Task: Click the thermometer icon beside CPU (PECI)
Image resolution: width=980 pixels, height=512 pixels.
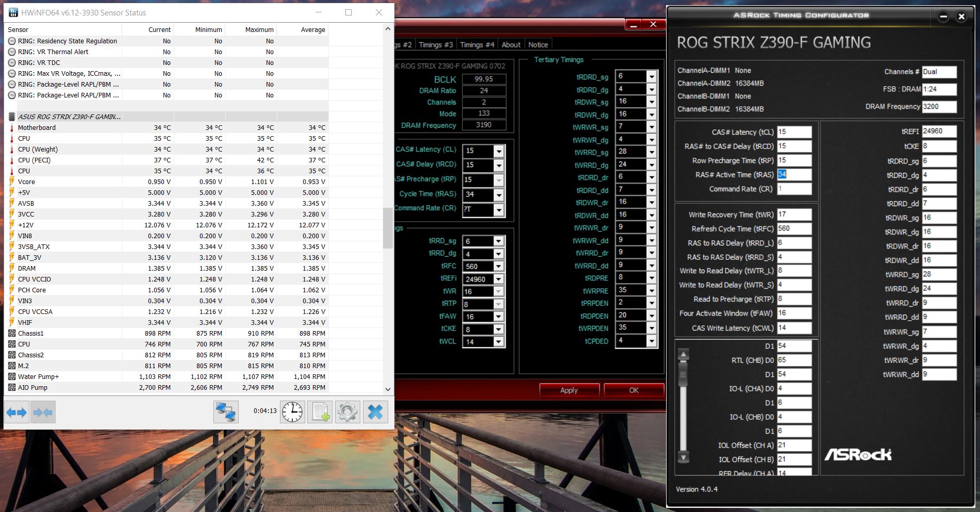Action: point(12,160)
